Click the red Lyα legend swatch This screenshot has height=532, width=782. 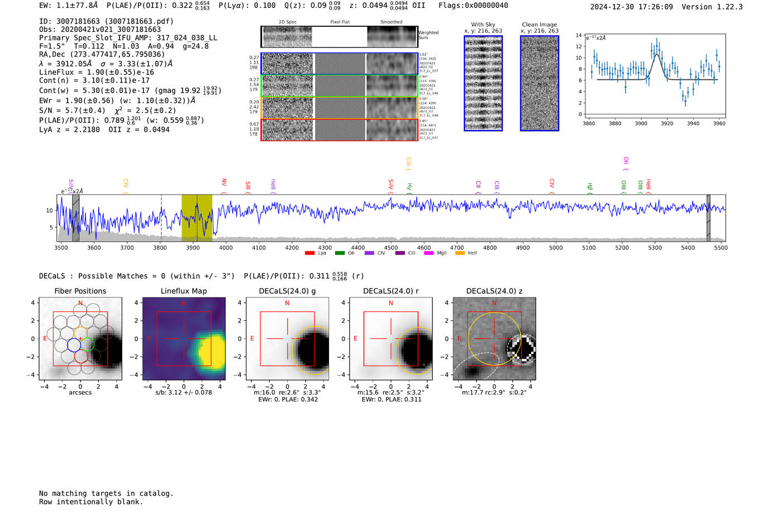point(309,253)
